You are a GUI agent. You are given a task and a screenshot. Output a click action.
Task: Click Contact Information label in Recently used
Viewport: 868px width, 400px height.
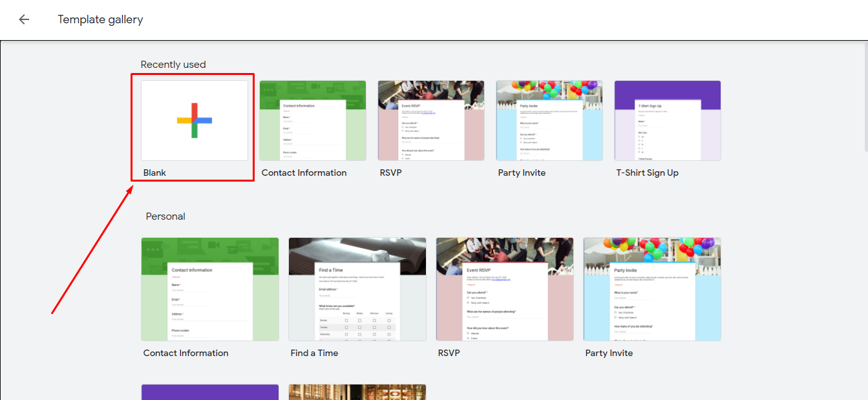(304, 173)
